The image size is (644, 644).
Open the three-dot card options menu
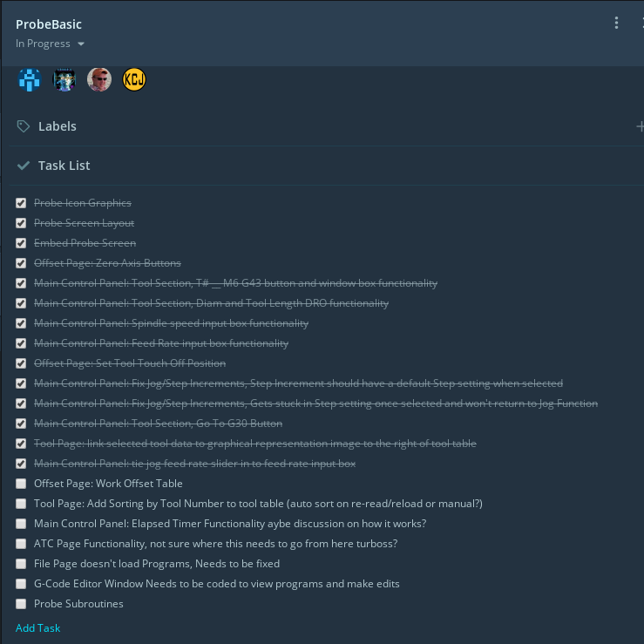pos(616,23)
